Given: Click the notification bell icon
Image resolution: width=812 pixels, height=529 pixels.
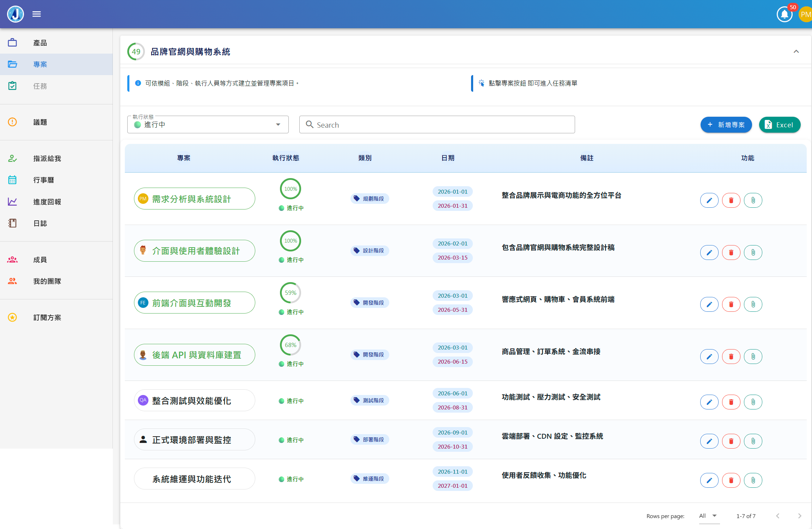Looking at the screenshot, I should [x=784, y=14].
